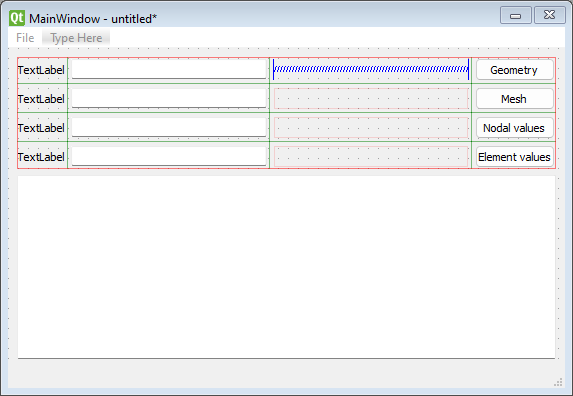Select the empty placeholder in Element values row
Viewport: 573px width, 396px height.
click(371, 157)
